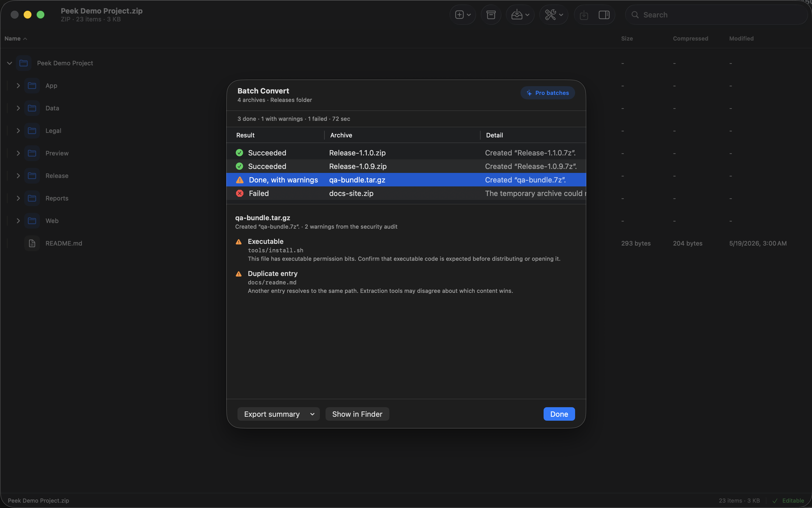Expand the Release folder
The width and height of the screenshot is (812, 508).
click(18, 176)
